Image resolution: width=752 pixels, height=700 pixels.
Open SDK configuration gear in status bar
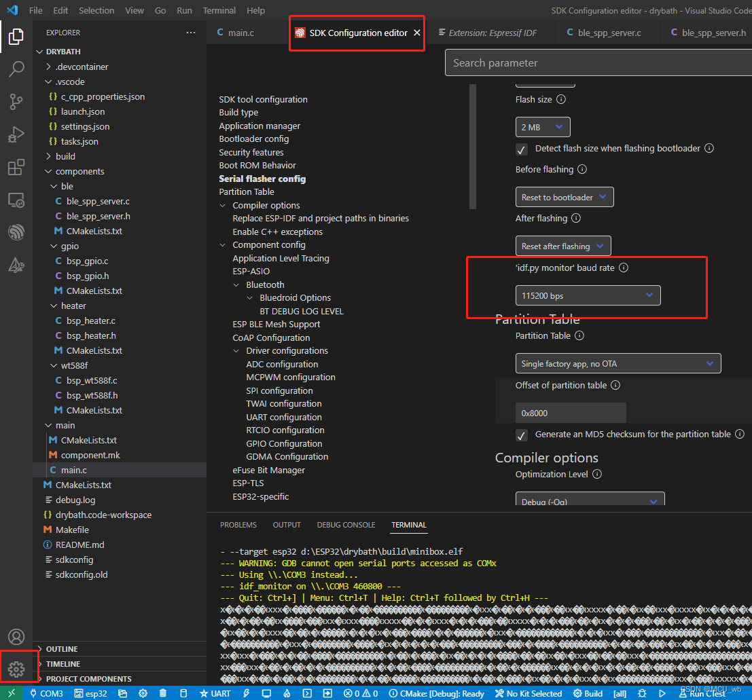pos(143,693)
